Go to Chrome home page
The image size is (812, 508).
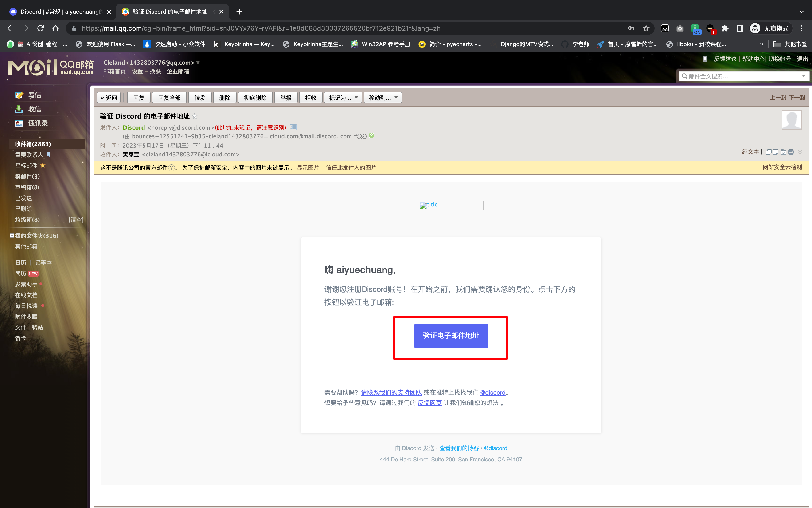tap(55, 28)
